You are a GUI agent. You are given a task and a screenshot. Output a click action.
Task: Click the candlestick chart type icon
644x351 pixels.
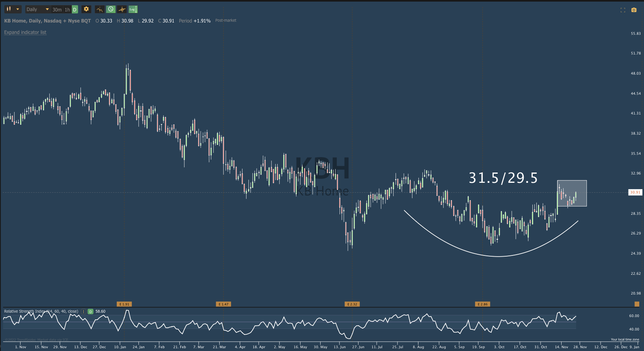(9, 9)
